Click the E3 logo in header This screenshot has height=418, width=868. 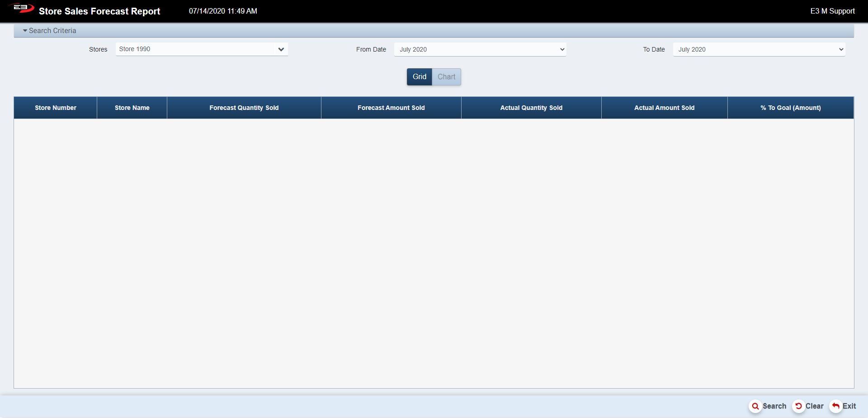tap(22, 9)
